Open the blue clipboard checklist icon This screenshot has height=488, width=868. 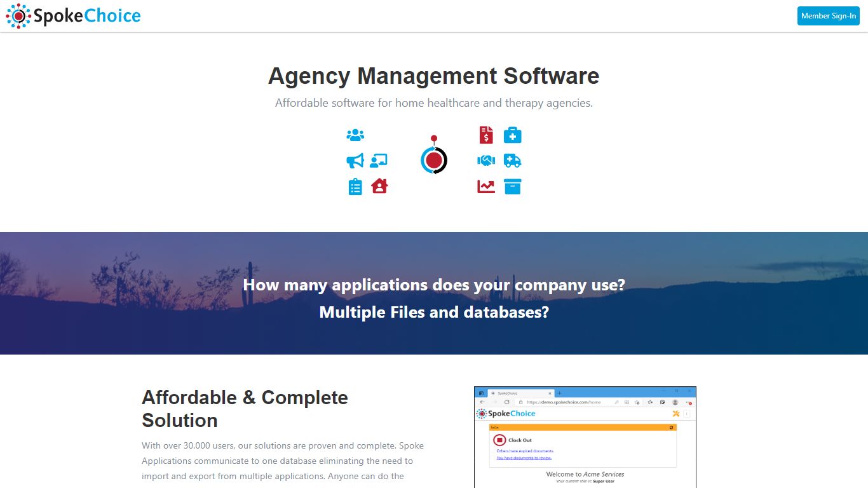(x=355, y=187)
